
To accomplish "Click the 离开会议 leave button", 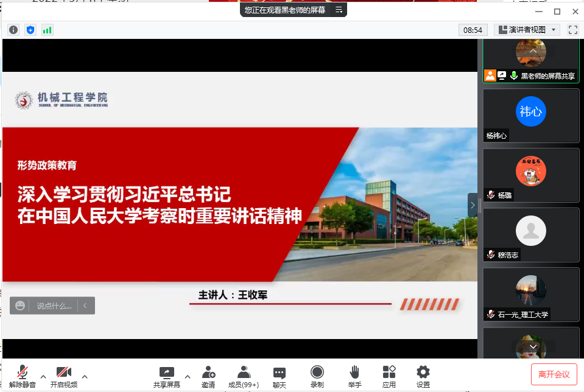I will 554,374.
